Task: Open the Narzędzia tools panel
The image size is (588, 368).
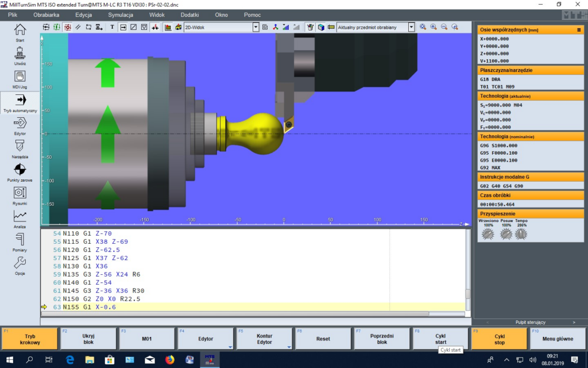Action: coord(20,149)
